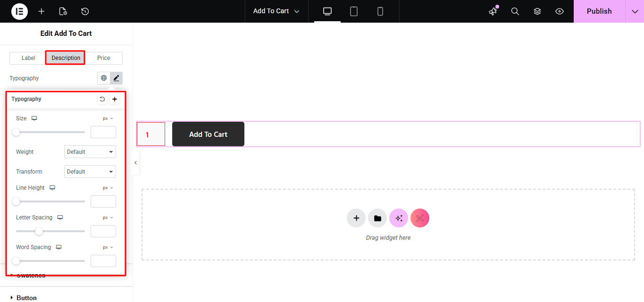
Task: Click the Publish button
Action: pyautogui.click(x=599, y=11)
